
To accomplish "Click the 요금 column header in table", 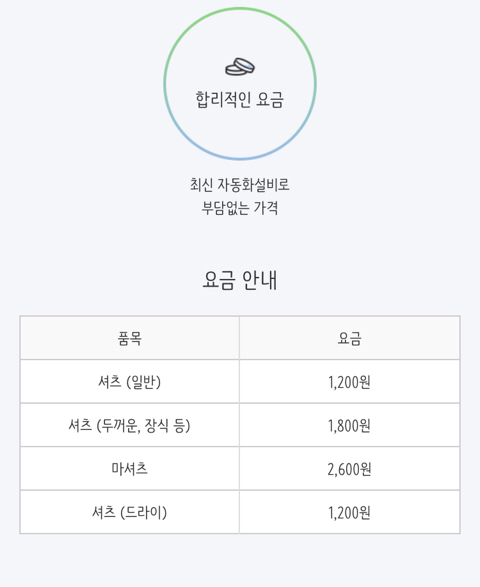I will pyautogui.click(x=349, y=338).
